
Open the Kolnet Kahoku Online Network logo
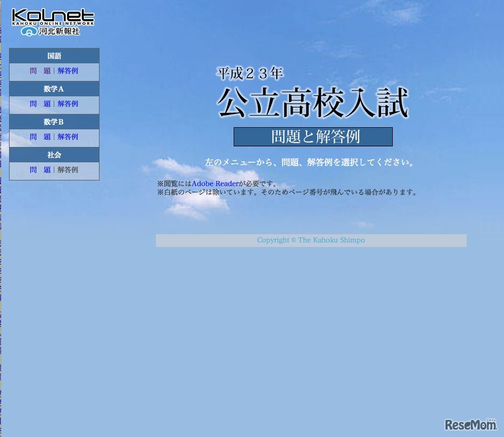point(53,22)
